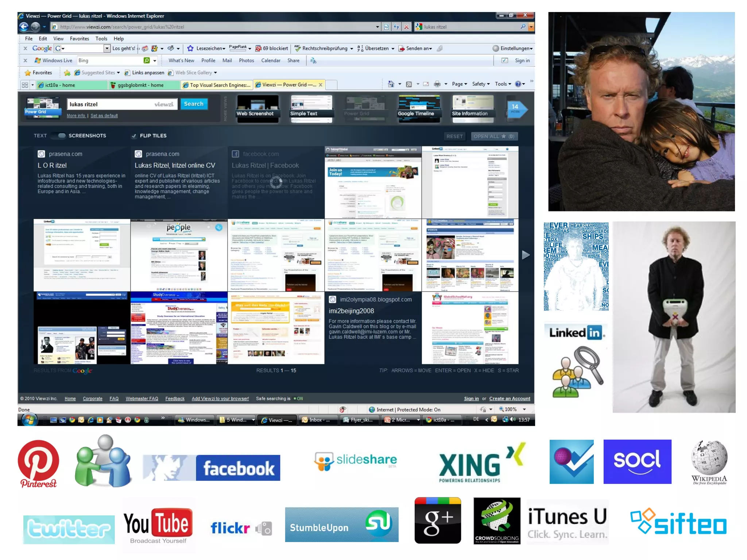Click the Bing search magnifier button
This screenshot has height=560, width=747.
tap(147, 61)
